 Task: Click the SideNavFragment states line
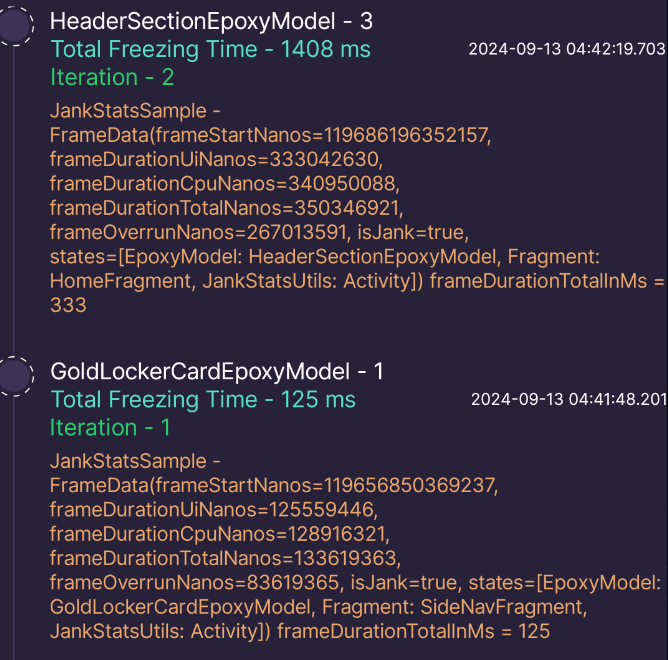318,607
